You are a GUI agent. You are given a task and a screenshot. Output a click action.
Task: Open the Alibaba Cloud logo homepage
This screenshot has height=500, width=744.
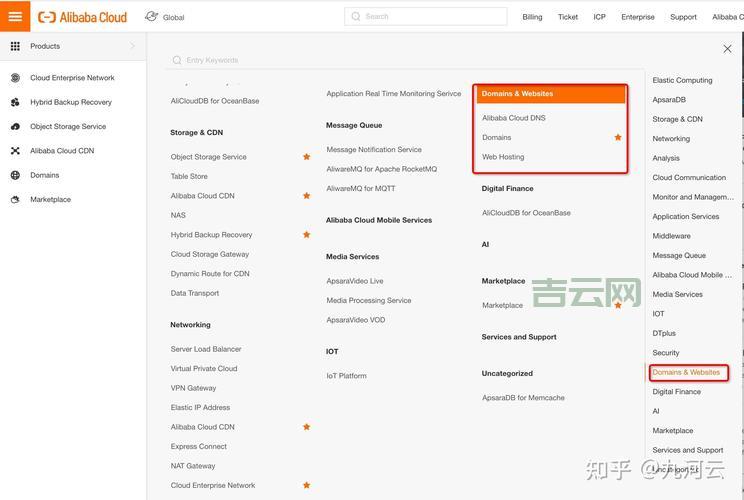(83, 17)
